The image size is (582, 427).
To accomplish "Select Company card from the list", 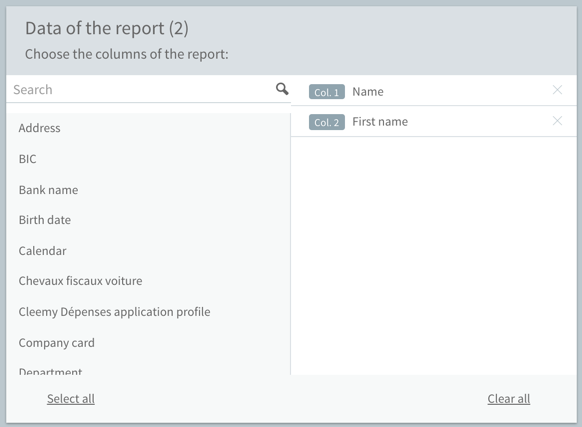I will coord(56,343).
